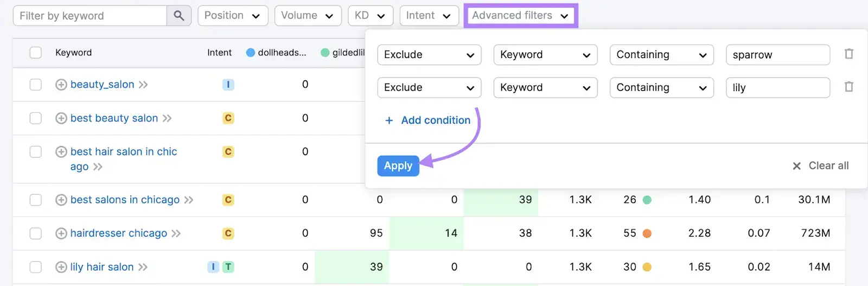Delete the lily filter condition
Screen dimensions: 868x286
[849, 87]
